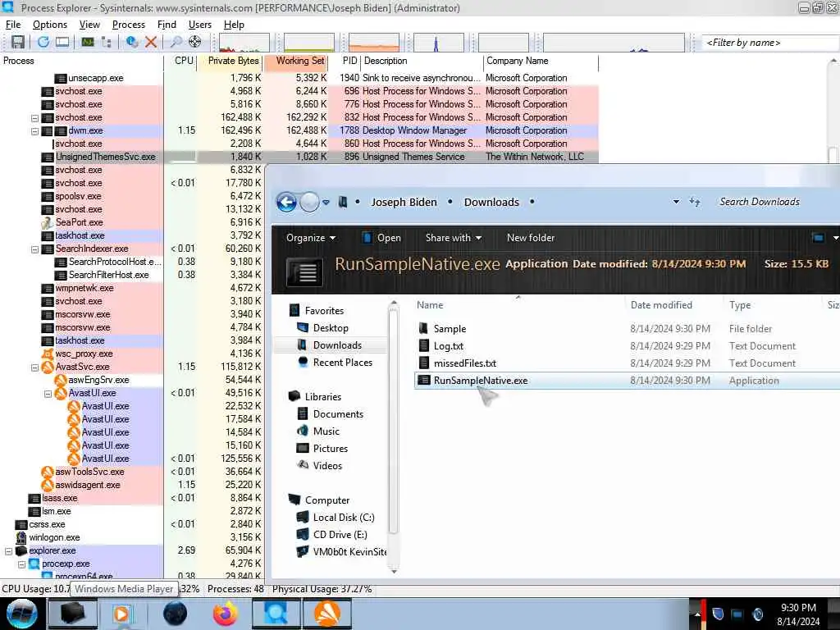This screenshot has width=840, height=630.
Task: Open Windows Media Player taskbar icon
Action: pyautogui.click(x=121, y=614)
